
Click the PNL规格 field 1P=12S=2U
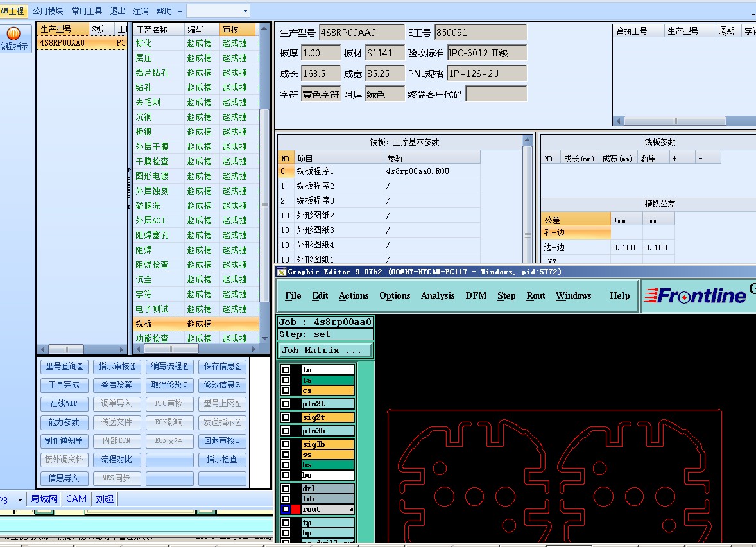tap(487, 73)
